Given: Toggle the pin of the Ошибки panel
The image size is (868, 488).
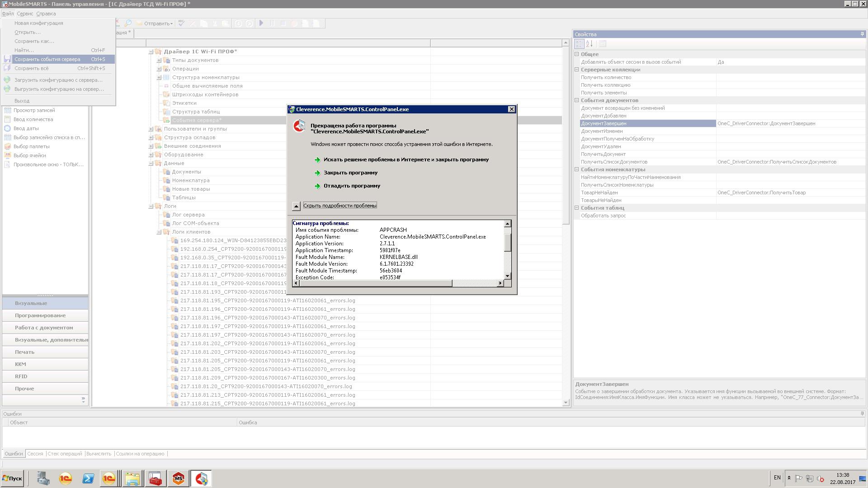Looking at the screenshot, I should (x=862, y=414).
